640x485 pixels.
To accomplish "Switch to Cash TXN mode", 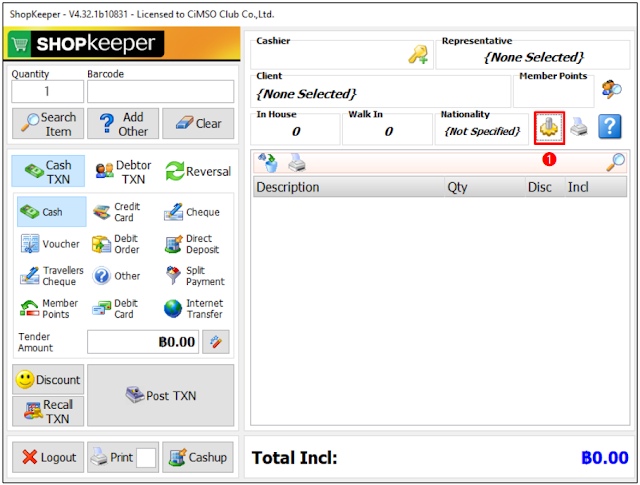I will pyautogui.click(x=48, y=171).
